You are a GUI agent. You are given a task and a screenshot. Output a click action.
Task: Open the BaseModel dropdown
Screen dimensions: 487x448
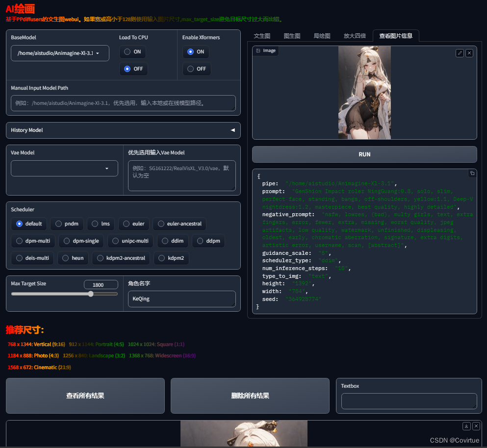pyautogui.click(x=60, y=53)
